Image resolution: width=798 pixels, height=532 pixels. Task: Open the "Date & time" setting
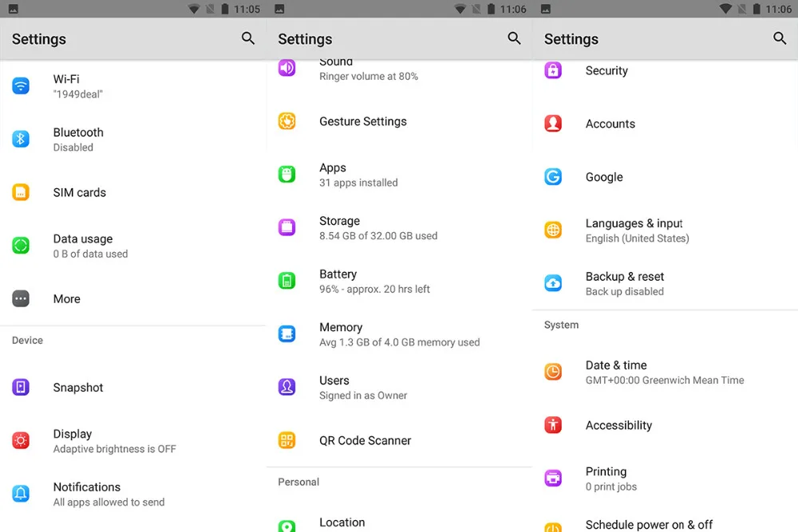click(666, 372)
